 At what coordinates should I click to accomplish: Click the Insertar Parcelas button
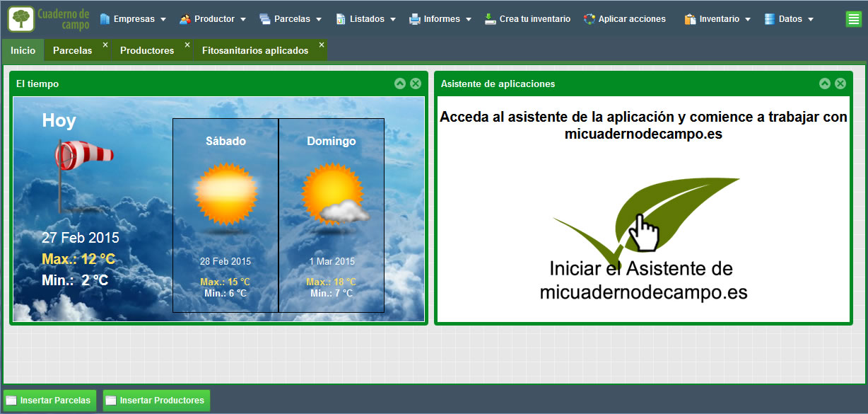click(x=49, y=401)
